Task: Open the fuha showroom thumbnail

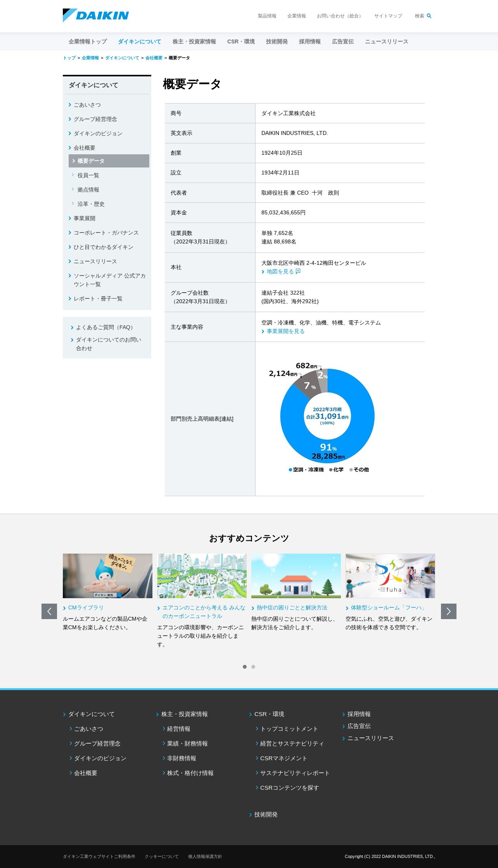Action: coord(390,576)
